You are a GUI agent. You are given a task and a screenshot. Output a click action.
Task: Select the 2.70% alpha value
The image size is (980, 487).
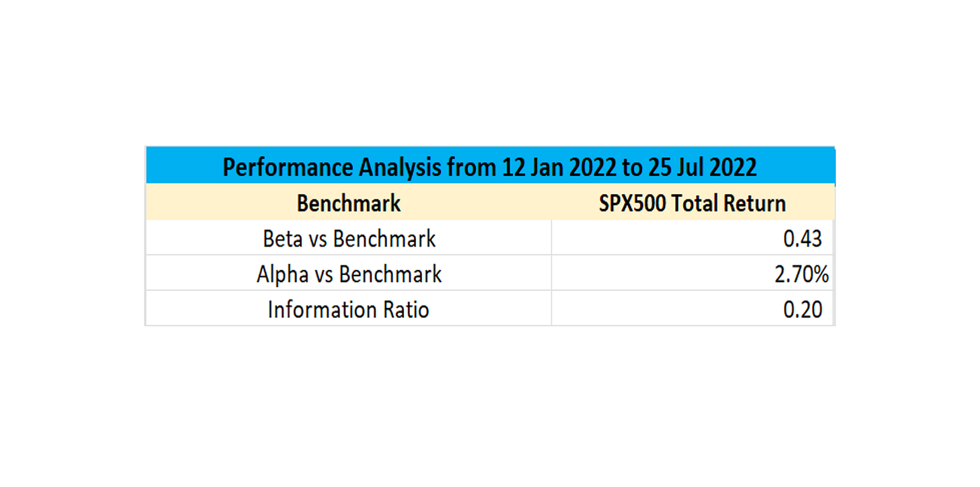(801, 274)
